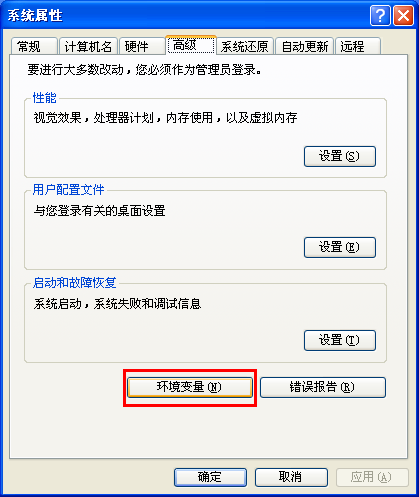Click the 启动和故障恢复 group label
419x497 pixels.
coord(75,283)
